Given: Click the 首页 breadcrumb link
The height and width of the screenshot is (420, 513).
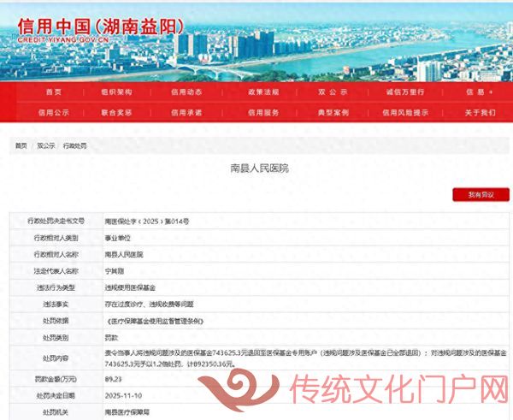Looking at the screenshot, I should (x=21, y=145).
